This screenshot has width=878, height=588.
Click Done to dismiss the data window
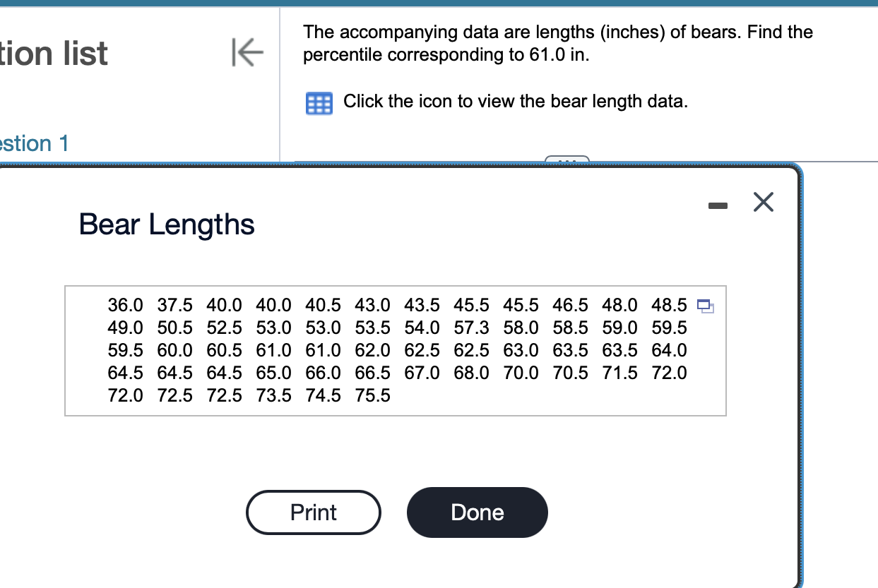477,512
